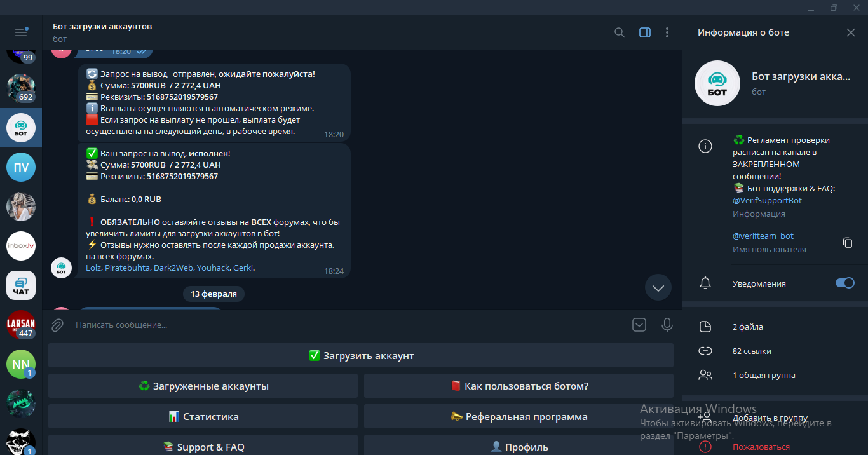Open the hamburger main menu

pos(21,32)
